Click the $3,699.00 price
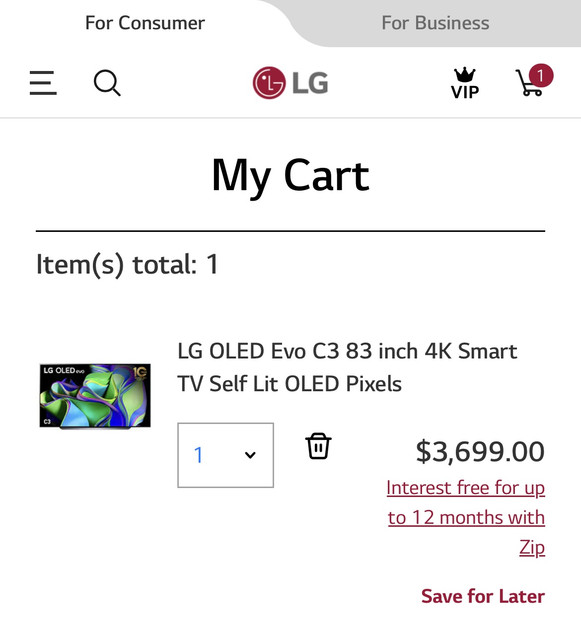The width and height of the screenshot is (581, 640). [x=480, y=452]
